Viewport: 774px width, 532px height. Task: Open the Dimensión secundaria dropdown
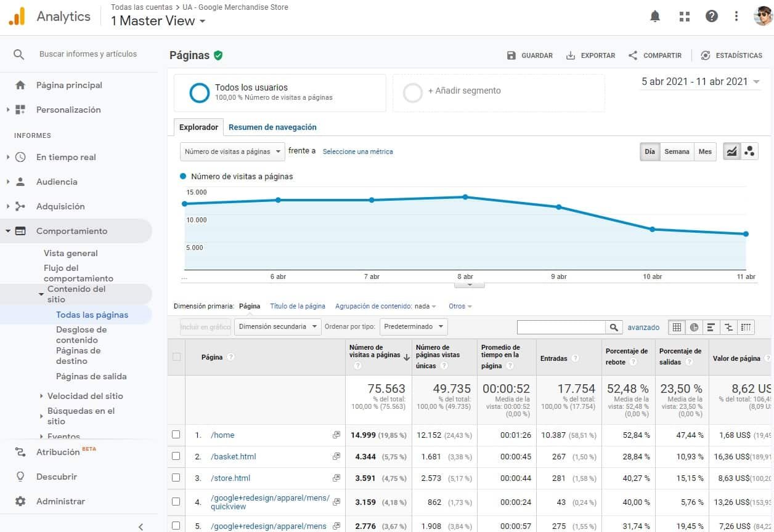pyautogui.click(x=278, y=326)
